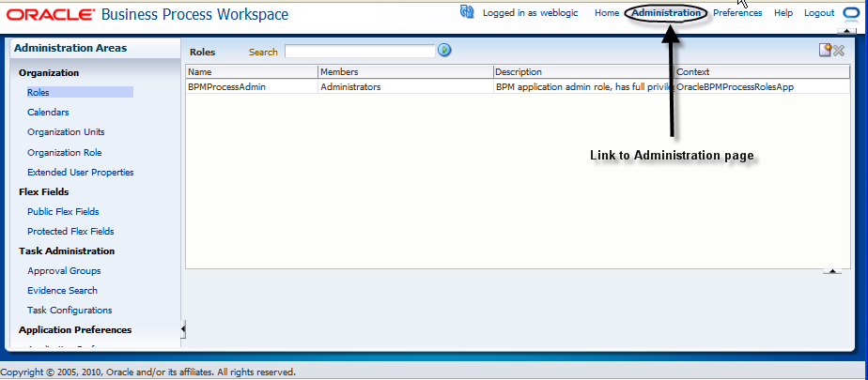Open the Calendars area

[48, 113]
